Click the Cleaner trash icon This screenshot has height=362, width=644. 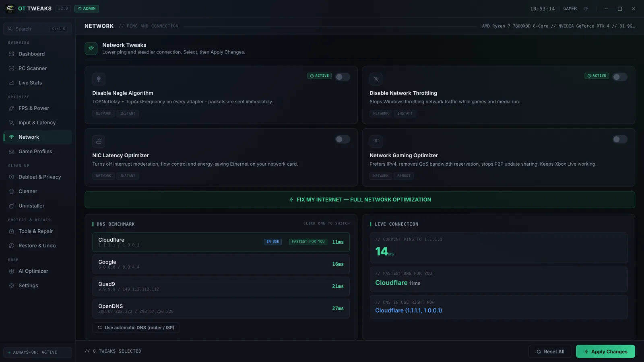[12, 191]
